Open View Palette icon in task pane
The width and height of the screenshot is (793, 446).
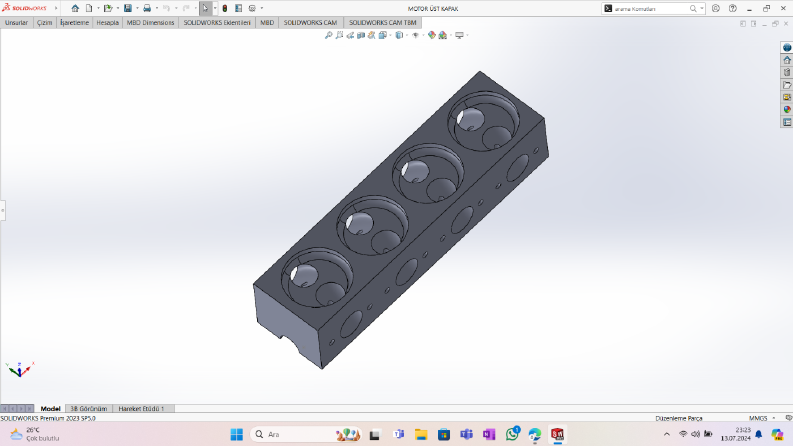pyautogui.click(x=787, y=97)
